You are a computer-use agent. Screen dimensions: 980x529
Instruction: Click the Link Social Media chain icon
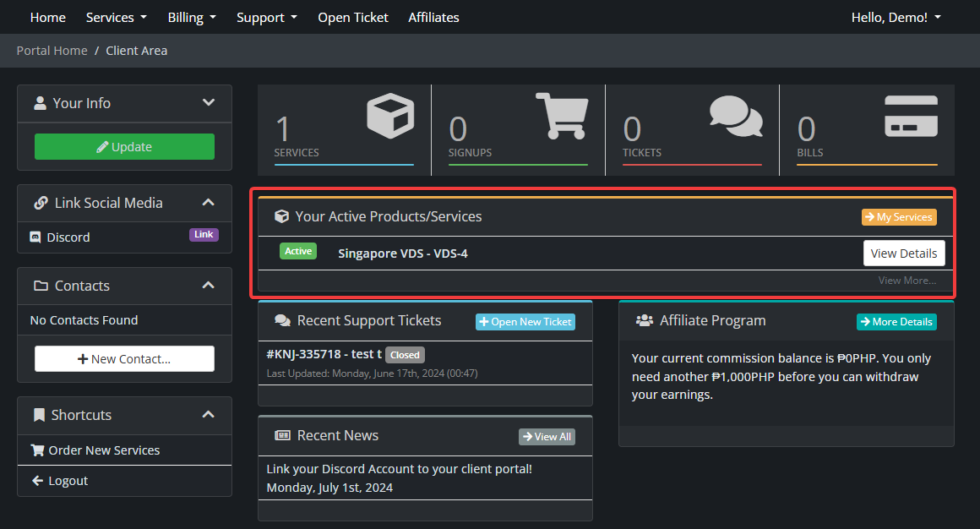pyautogui.click(x=41, y=203)
